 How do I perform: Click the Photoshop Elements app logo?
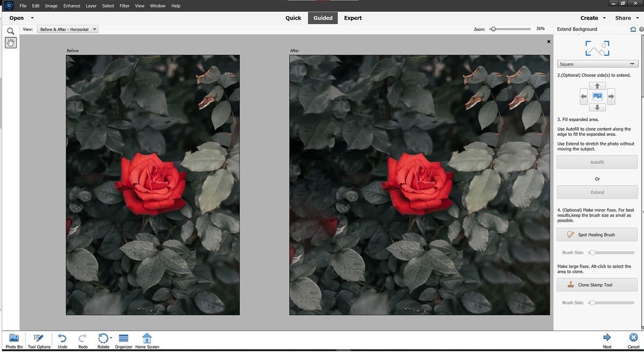pyautogui.click(x=9, y=6)
